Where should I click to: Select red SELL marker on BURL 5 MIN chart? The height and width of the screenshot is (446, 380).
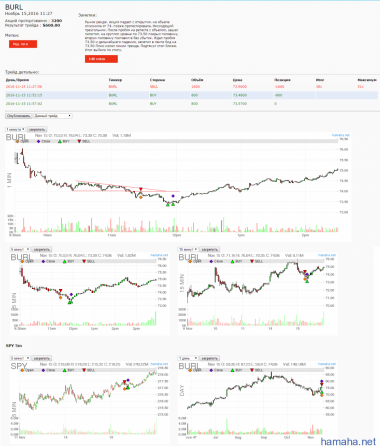tap(60, 291)
